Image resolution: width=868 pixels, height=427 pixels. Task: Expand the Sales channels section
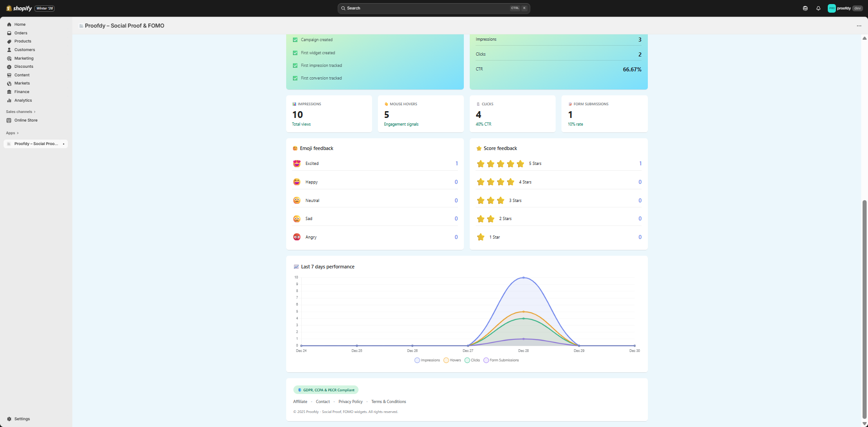tap(20, 112)
